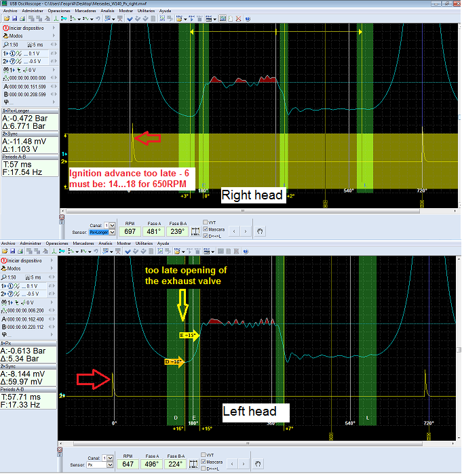Image resolution: width=462 pixels, height=476 pixels.
Task: Click the red X icon in the top toolbar
Action: pos(238,19)
